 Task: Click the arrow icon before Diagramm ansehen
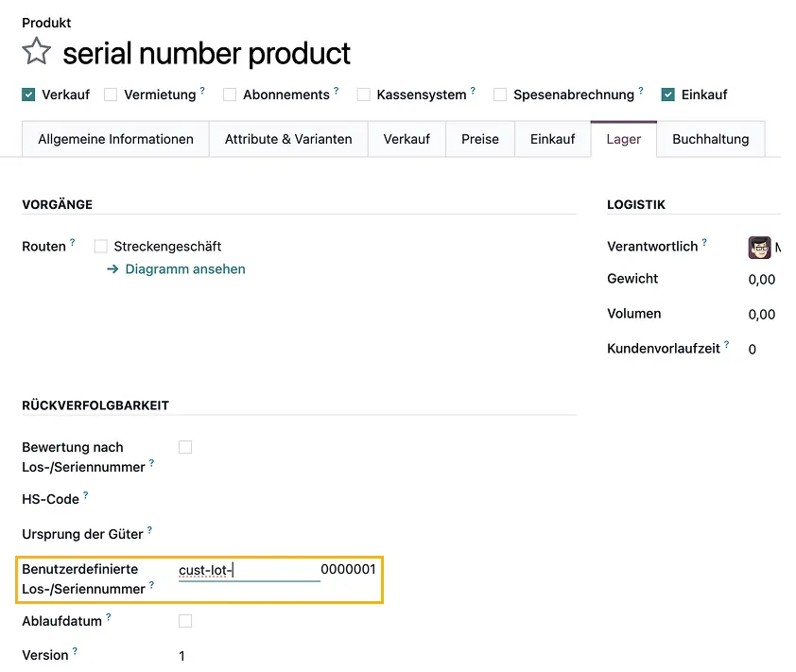click(113, 269)
